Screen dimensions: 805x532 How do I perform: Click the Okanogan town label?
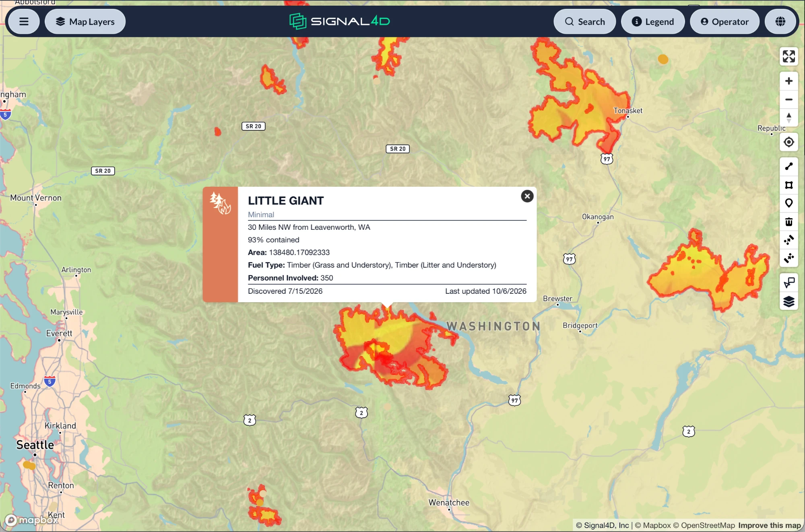pyautogui.click(x=598, y=217)
